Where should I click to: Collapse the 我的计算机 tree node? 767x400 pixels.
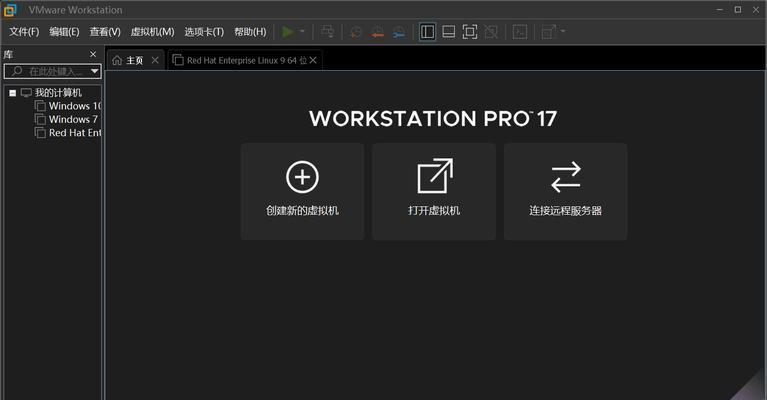point(13,93)
